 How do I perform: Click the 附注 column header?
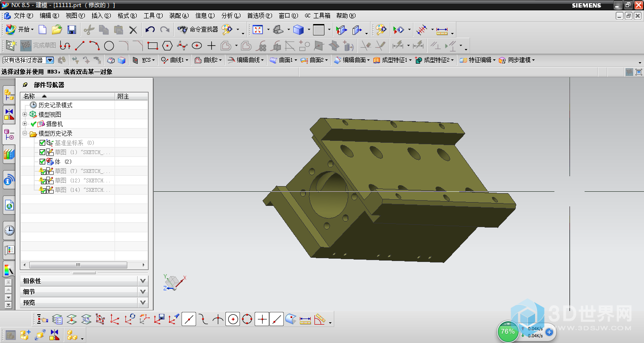click(x=132, y=96)
